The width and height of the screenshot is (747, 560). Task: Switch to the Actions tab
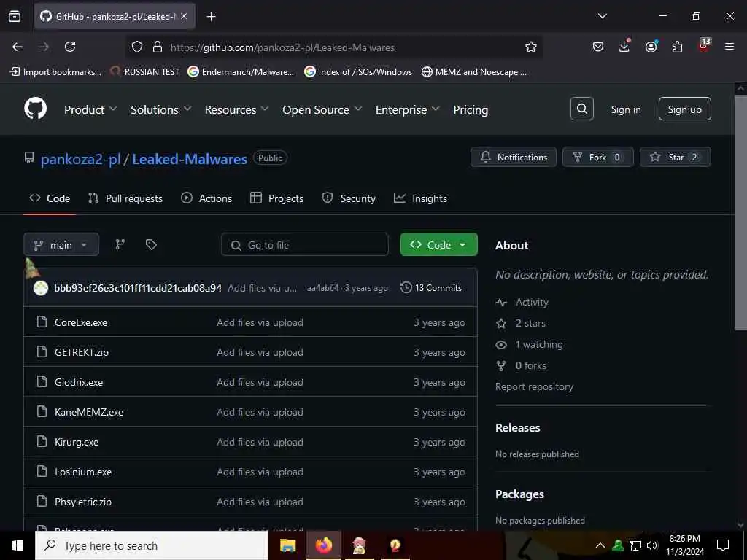pos(206,198)
